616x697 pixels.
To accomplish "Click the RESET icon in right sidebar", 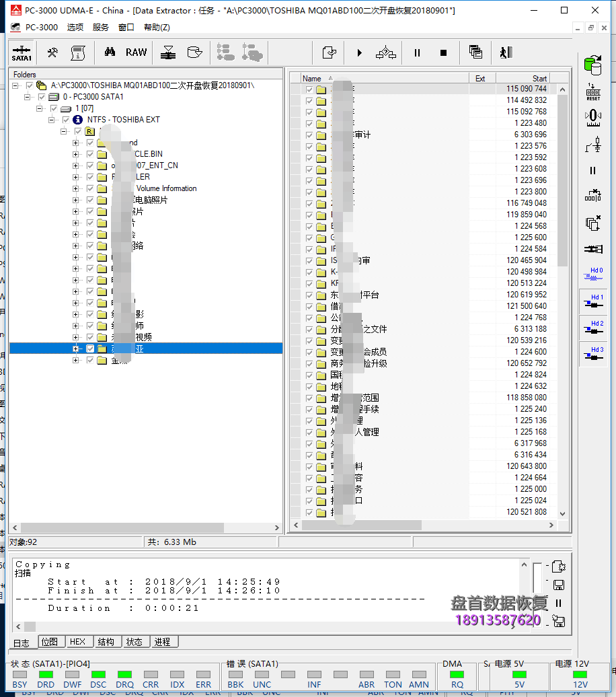I will point(592,92).
